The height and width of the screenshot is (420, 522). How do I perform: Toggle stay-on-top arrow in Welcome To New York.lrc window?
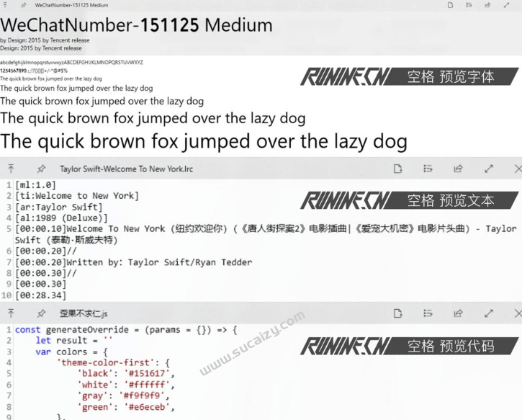click(x=11, y=169)
